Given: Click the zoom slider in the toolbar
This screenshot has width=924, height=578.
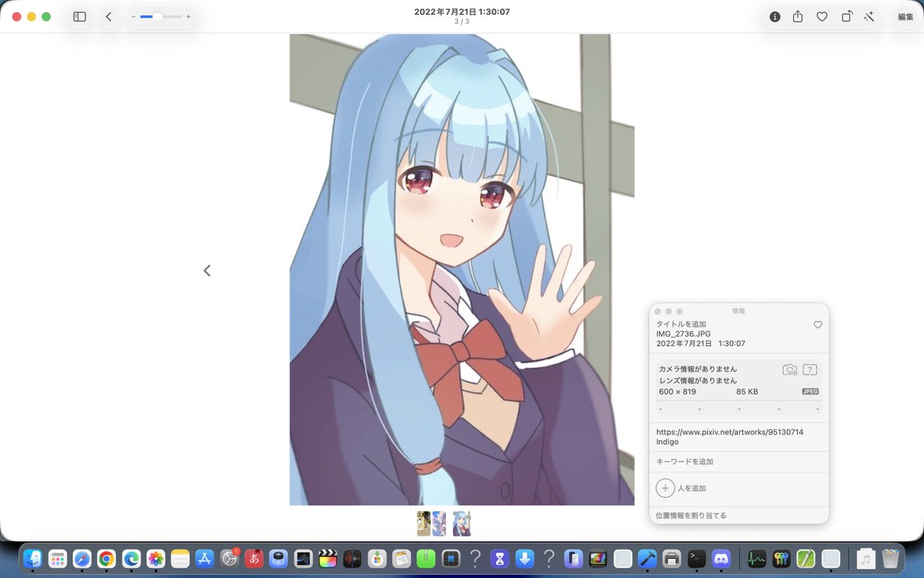Looking at the screenshot, I should pos(161,16).
